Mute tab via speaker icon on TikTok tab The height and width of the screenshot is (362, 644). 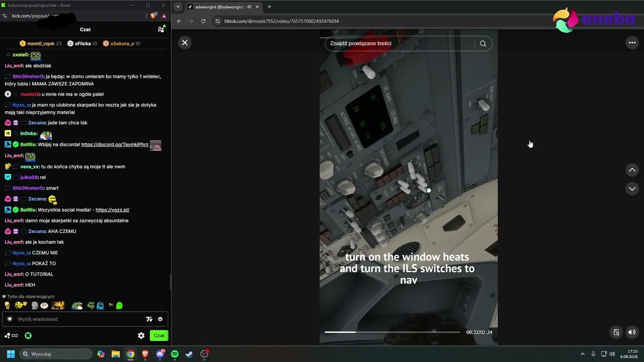(x=249, y=7)
